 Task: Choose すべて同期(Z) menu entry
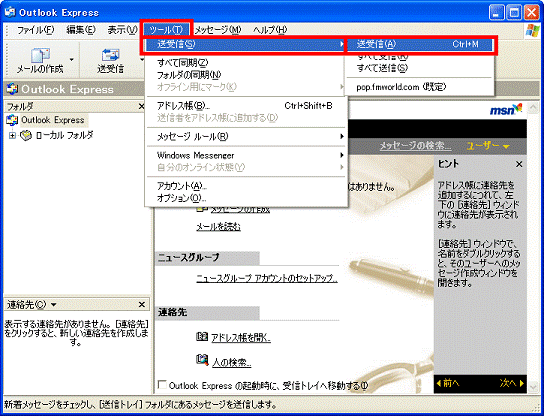pyautogui.click(x=182, y=63)
